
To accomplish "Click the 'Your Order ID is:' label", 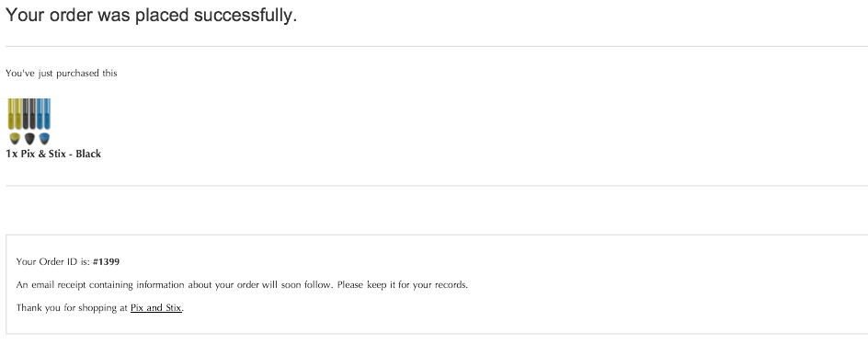I will point(53,262).
